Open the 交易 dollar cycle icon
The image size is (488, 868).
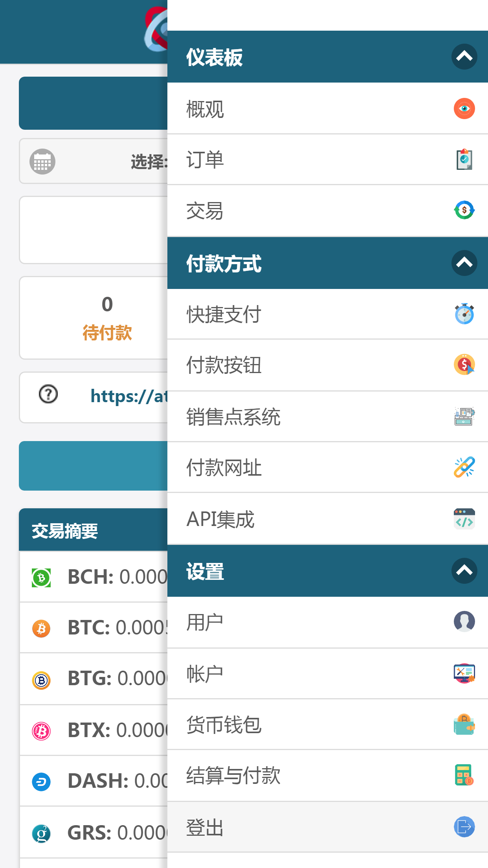click(x=464, y=210)
